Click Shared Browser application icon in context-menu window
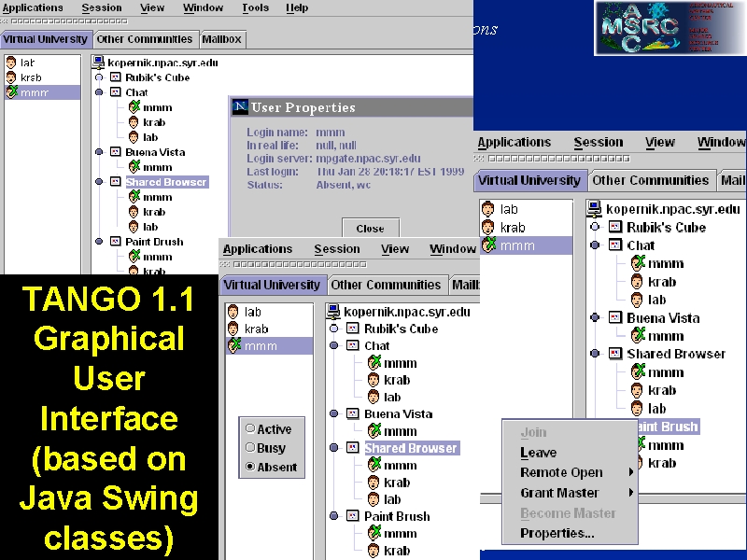This screenshot has width=747, height=560. tap(615, 354)
